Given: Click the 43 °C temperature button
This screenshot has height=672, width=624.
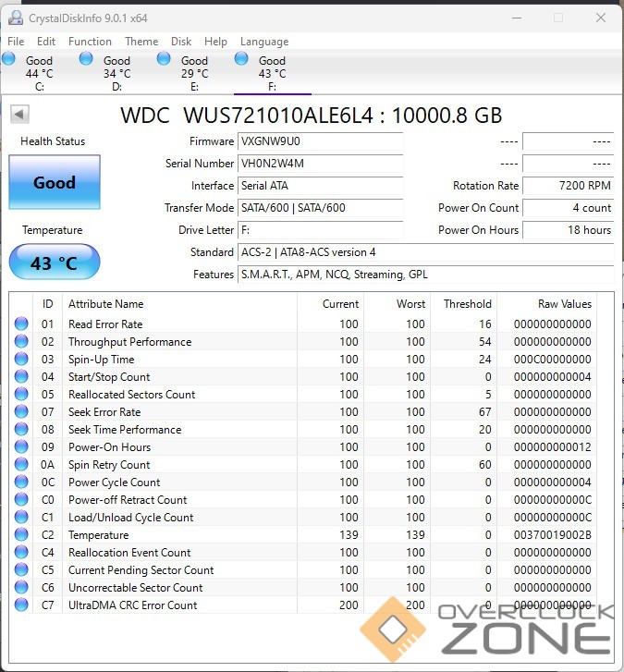Looking at the screenshot, I should (x=55, y=262).
